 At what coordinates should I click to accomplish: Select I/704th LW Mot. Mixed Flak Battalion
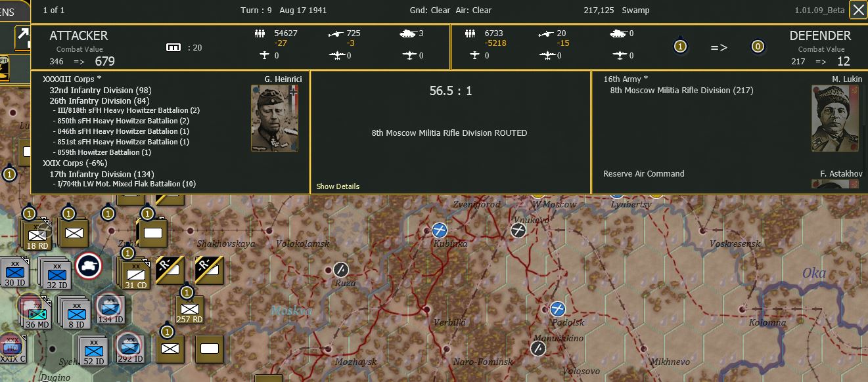(124, 184)
